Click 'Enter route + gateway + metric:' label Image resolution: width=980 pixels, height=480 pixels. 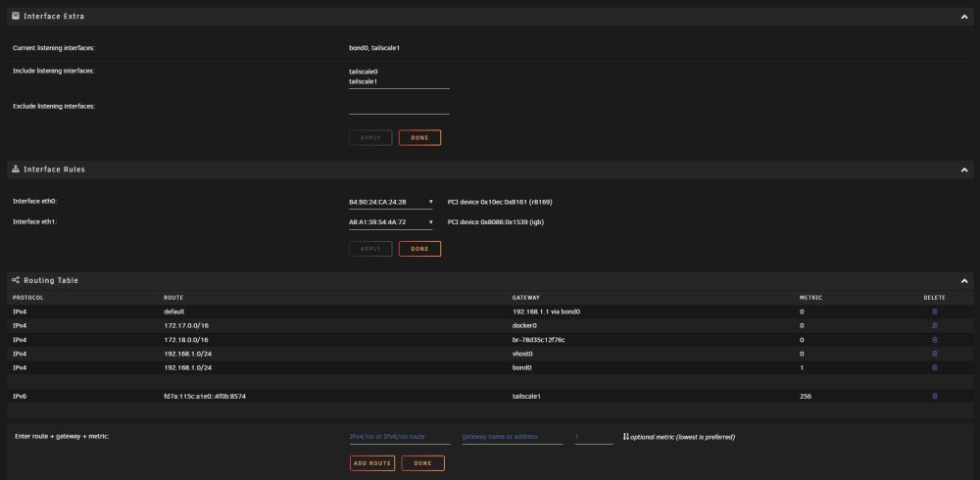tap(62, 436)
